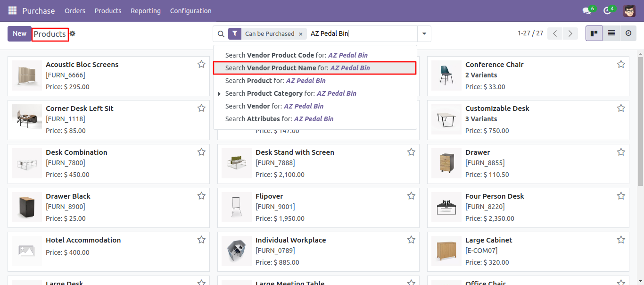This screenshot has height=285, width=644.
Task: Click the search field containing AZ Pedal Bin
Action: [362, 34]
